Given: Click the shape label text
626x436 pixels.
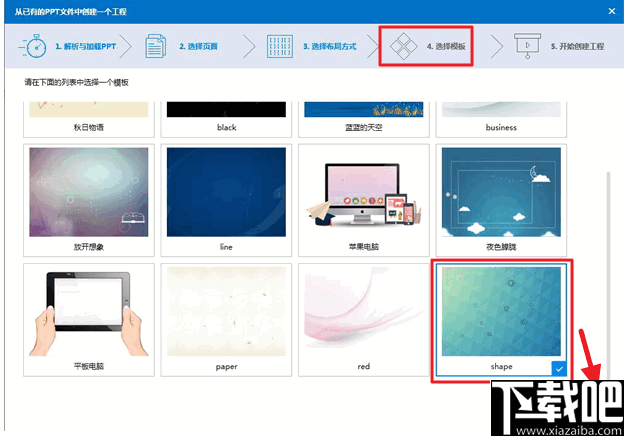Looking at the screenshot, I should tap(501, 367).
